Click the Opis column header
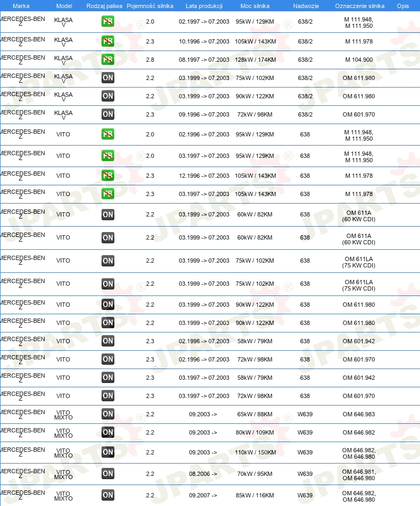 point(403,6)
